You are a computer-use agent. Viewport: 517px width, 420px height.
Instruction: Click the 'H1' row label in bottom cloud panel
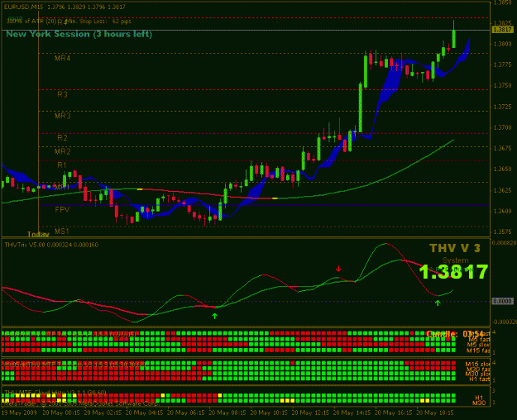[479, 398]
